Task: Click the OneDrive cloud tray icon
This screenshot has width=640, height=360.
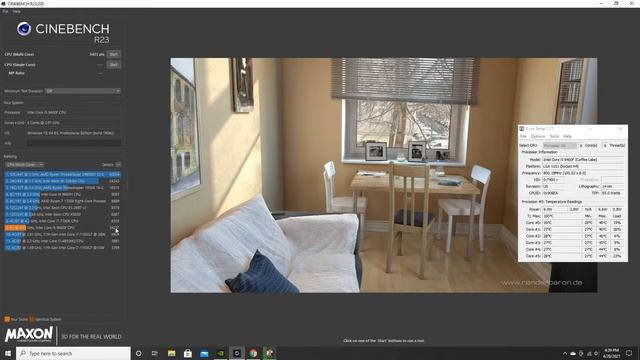Action: [x=573, y=353]
